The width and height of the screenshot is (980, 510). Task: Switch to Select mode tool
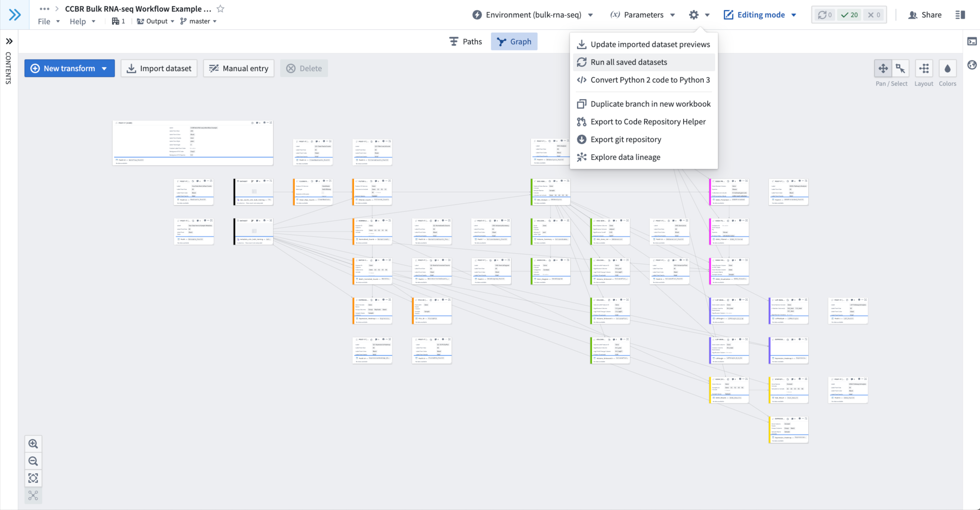click(900, 69)
